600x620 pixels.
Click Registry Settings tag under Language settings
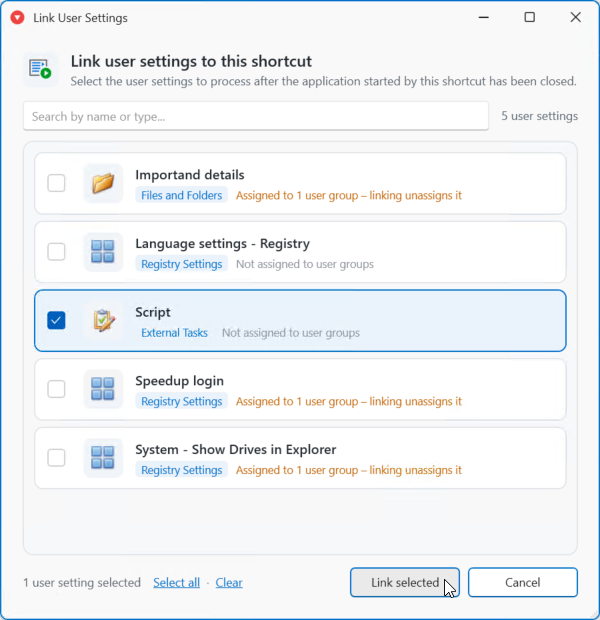point(182,264)
